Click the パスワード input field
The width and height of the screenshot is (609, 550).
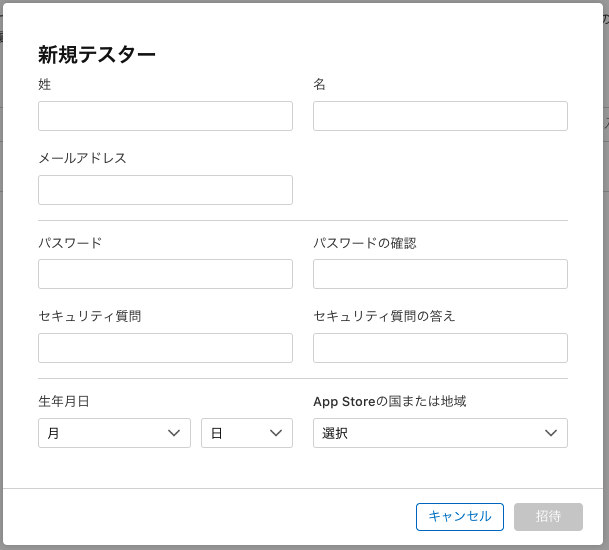click(165, 274)
